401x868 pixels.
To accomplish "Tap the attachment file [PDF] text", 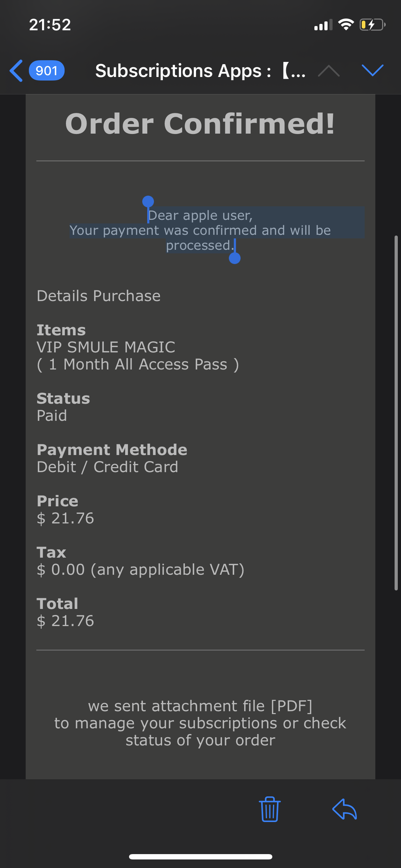I will click(200, 706).
